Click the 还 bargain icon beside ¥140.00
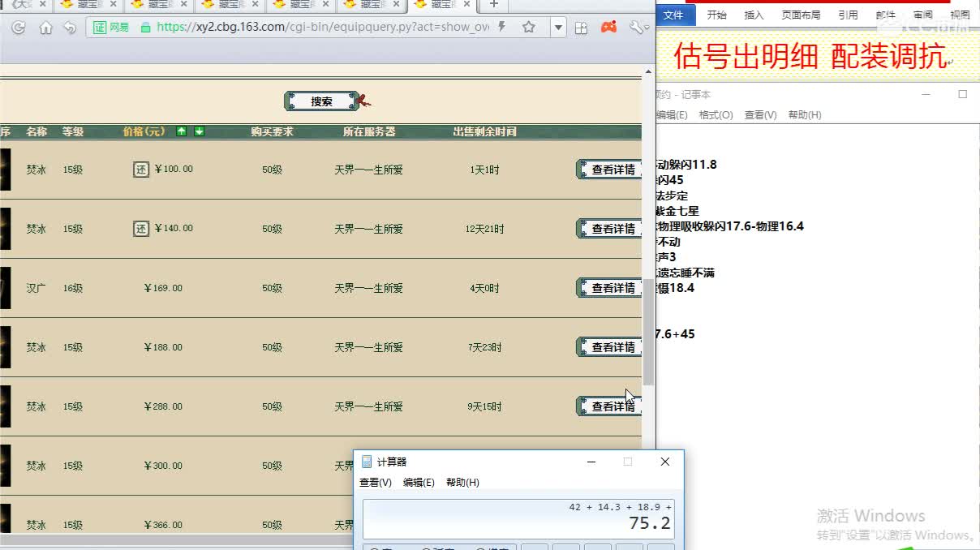The height and width of the screenshot is (550, 980). point(141,229)
